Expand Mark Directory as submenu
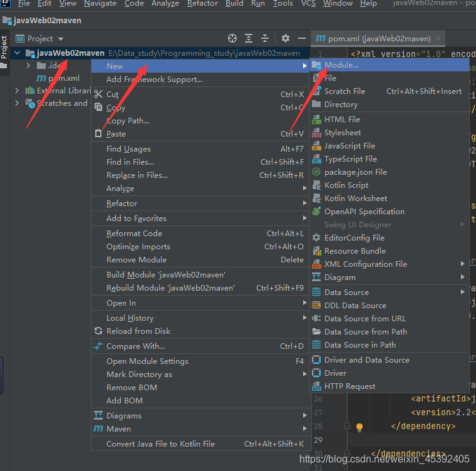Image resolution: width=476 pixels, height=471 pixels. coord(200,374)
